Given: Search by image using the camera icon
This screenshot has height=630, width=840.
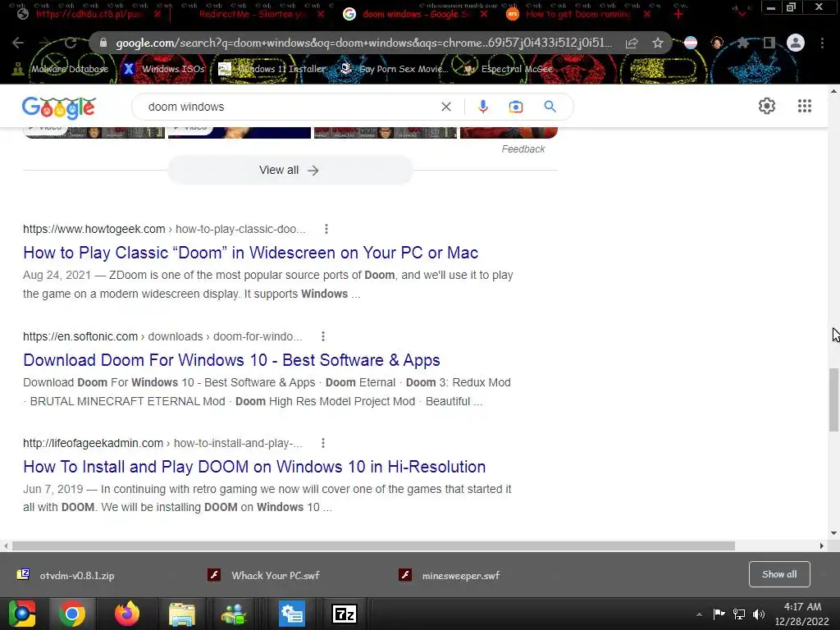Looking at the screenshot, I should pos(515,107).
